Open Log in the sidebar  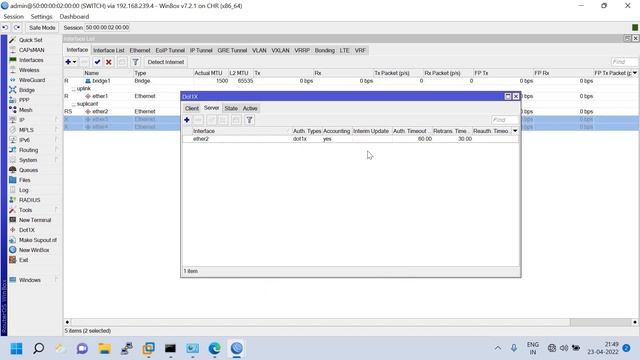[24, 190]
